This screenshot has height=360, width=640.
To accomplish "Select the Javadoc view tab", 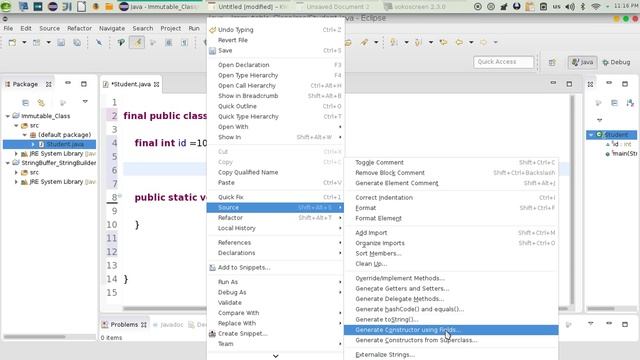I will tap(168, 325).
